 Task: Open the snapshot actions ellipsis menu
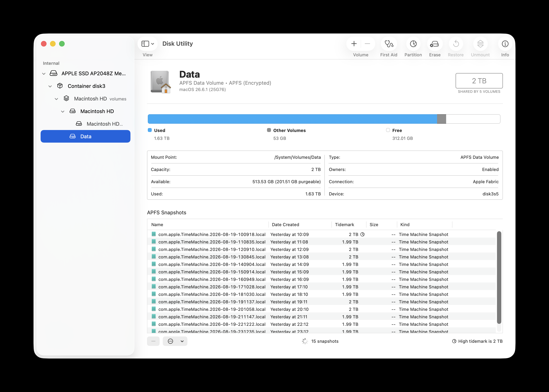pyautogui.click(x=170, y=341)
